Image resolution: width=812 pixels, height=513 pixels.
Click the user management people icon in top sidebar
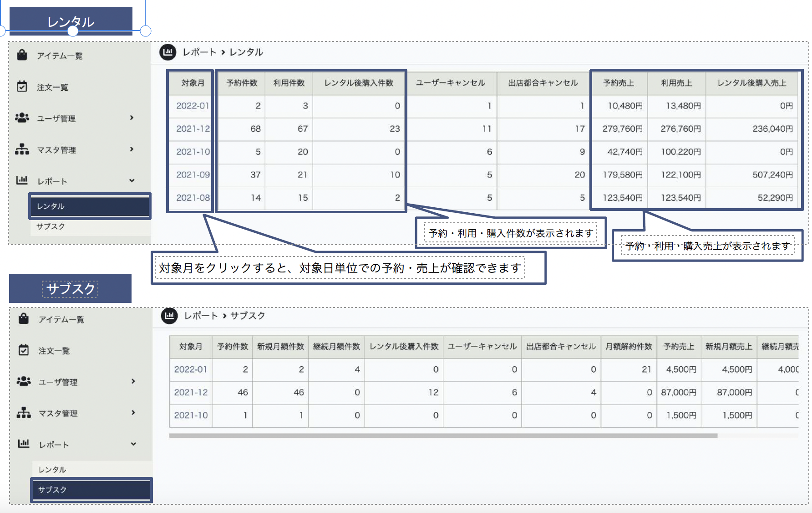coord(22,118)
